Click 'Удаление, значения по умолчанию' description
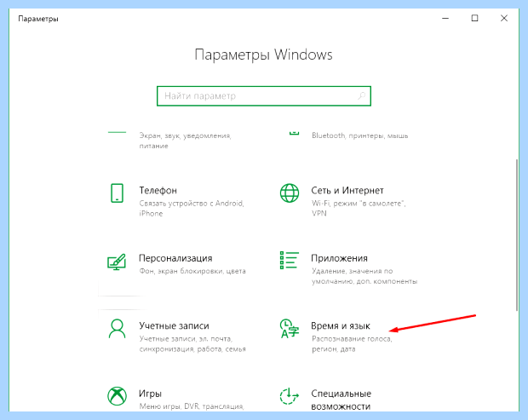This screenshot has width=528, height=420. [364, 276]
